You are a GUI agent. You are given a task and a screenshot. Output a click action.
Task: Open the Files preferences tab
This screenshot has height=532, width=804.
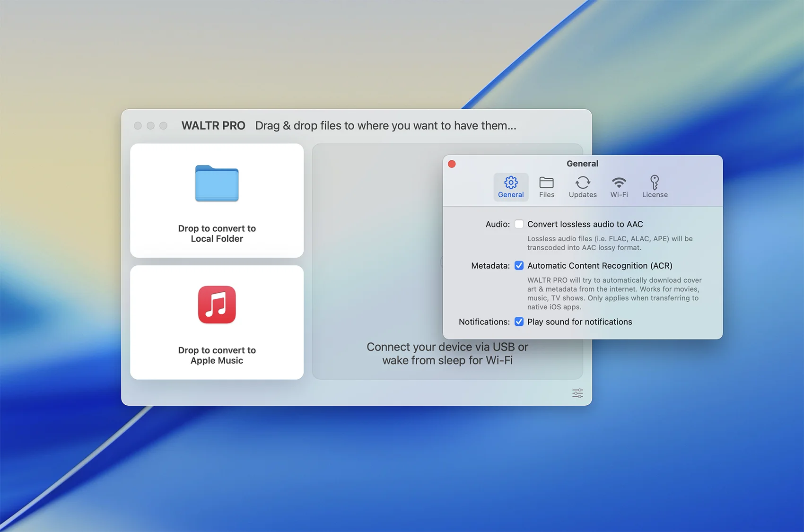[546, 187]
